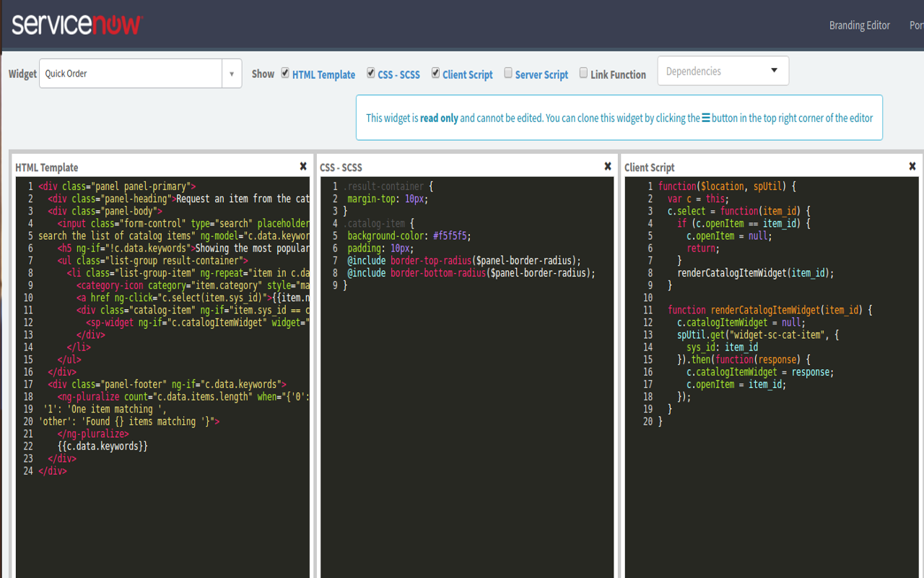
Task: Click 'c.openItem = null;' line
Action: point(729,236)
